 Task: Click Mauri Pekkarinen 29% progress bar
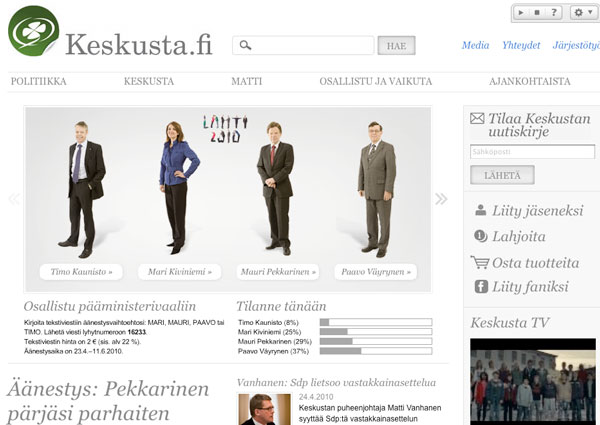376,341
